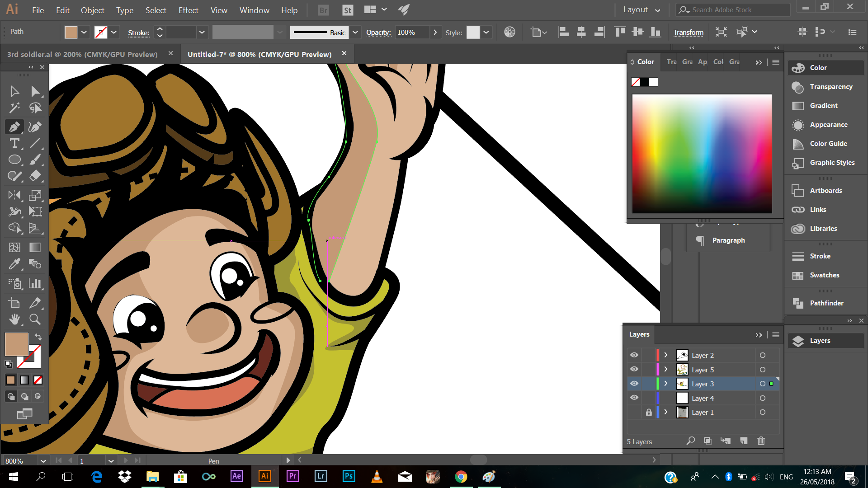Select the Type tool
The height and width of the screenshot is (488, 868).
click(x=14, y=143)
